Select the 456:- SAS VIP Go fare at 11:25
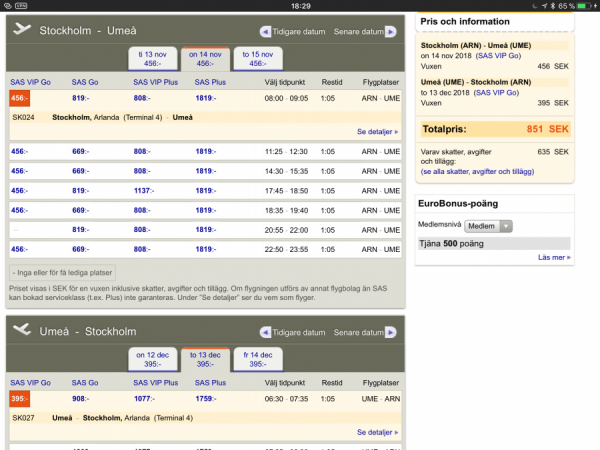This screenshot has width=600, height=450. click(20, 151)
